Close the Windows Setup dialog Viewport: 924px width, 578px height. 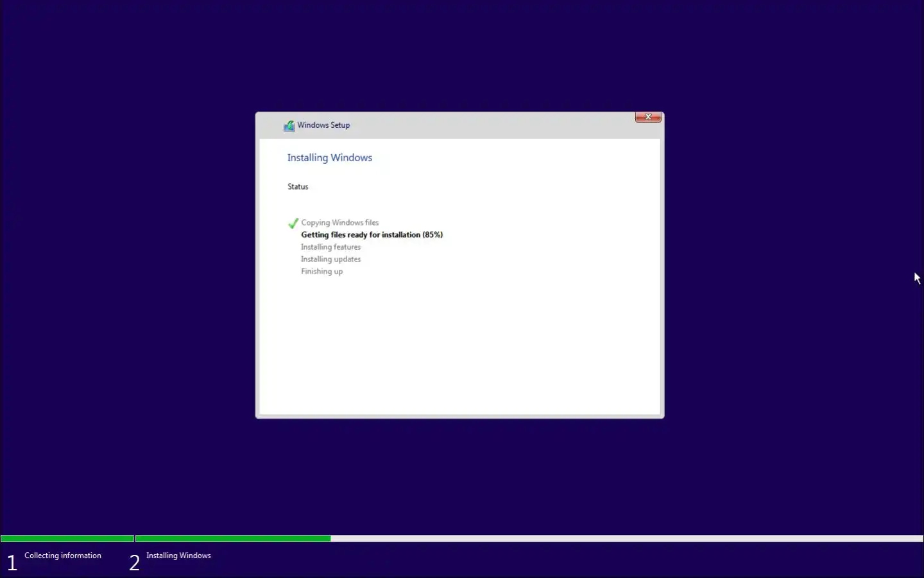click(648, 117)
